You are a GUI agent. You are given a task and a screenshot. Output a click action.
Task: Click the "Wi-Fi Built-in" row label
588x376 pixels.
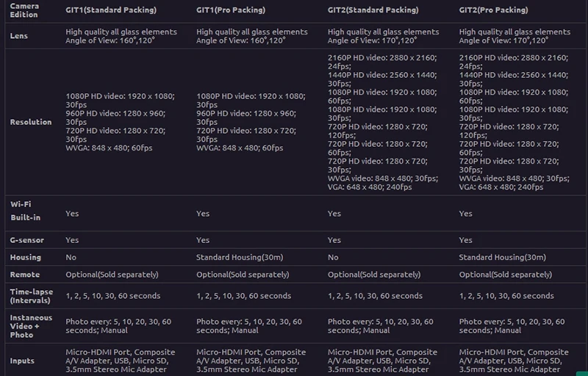coord(26,211)
